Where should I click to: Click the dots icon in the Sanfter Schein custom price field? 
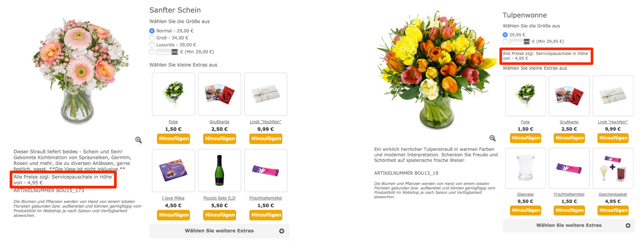pyautogui.click(x=175, y=52)
